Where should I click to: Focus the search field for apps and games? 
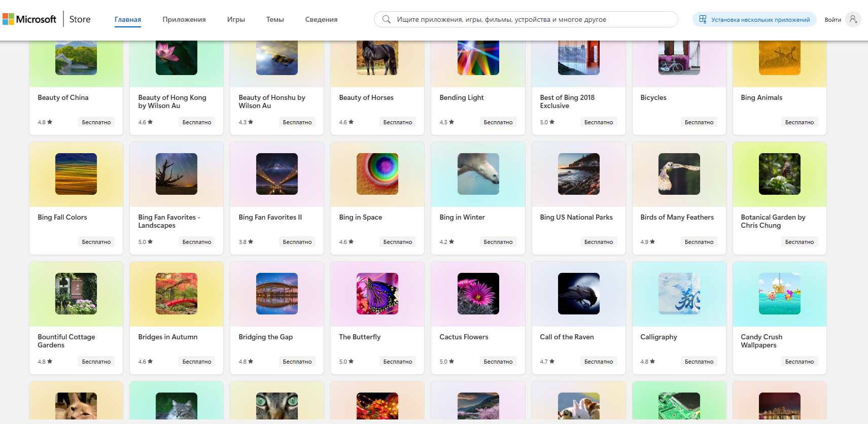coord(526,19)
